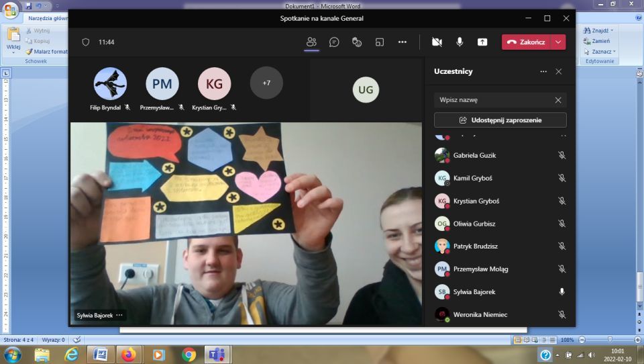Toggle the participants panel visibility

[x=311, y=42]
